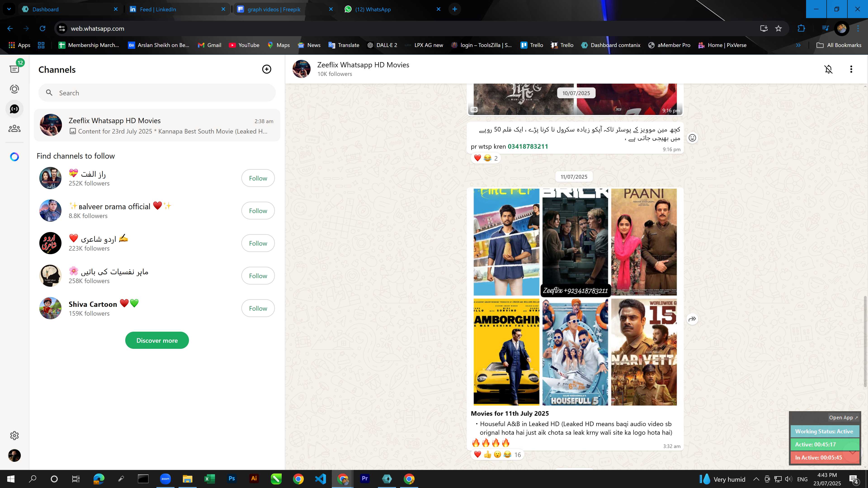Select the Channels sidebar icon
The height and width of the screenshot is (488, 868).
coord(14,109)
